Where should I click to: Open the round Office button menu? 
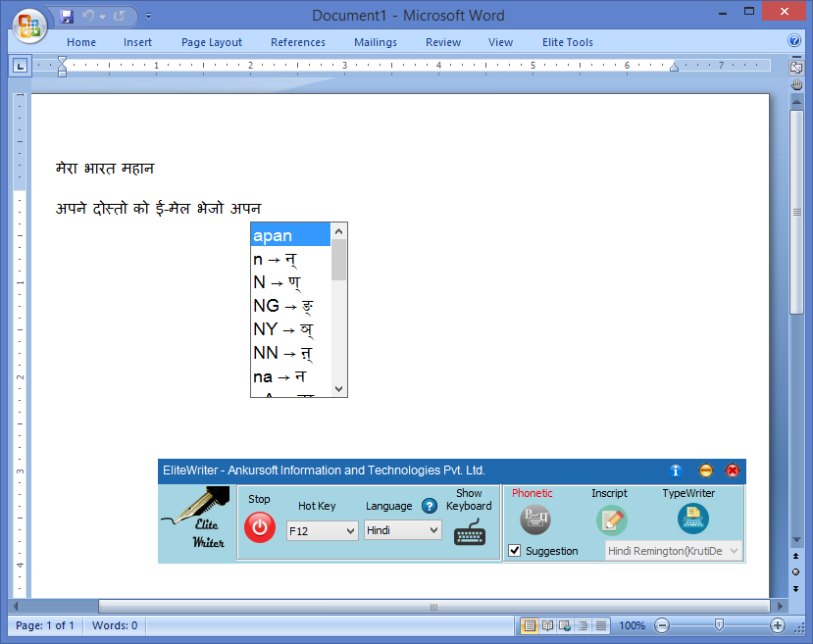29,25
